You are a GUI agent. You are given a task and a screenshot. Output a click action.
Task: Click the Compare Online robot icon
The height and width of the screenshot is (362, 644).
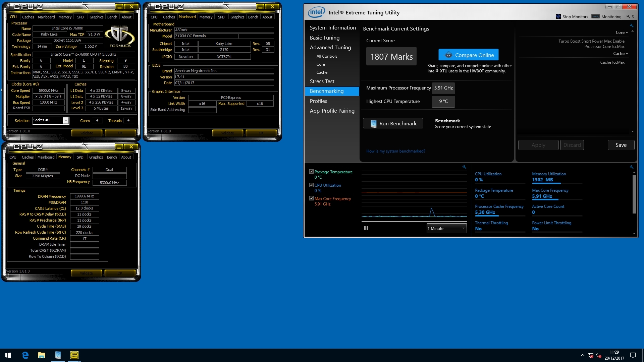click(448, 55)
